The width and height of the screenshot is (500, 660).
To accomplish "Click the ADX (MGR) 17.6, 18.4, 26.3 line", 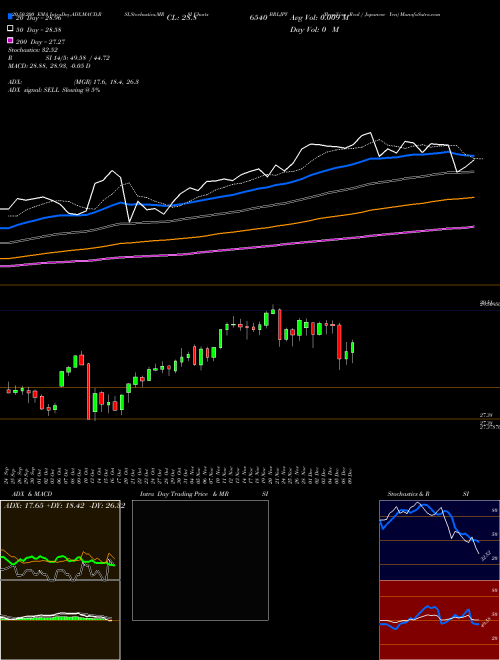I will 73,82.
